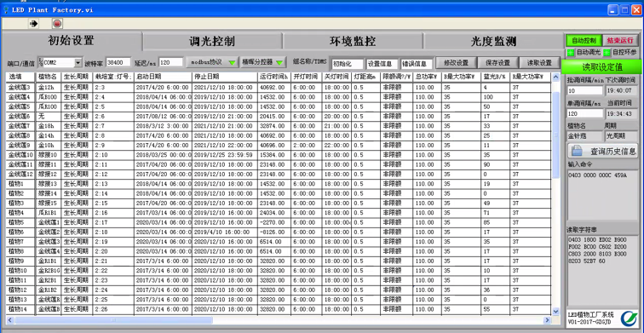The width and height of the screenshot is (644, 333).
Task: Click the horizontal scrollbar left arrow
Action: click(x=10, y=320)
